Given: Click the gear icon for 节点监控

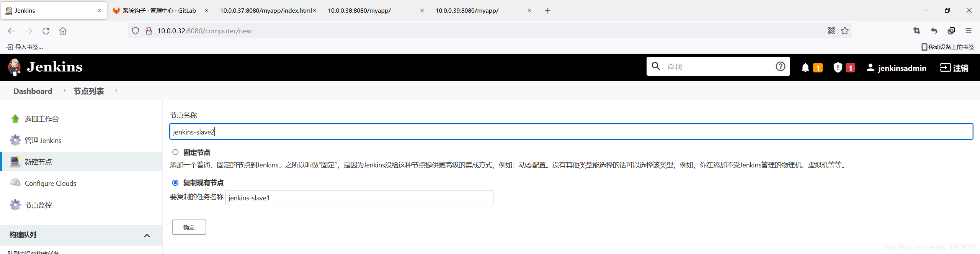Looking at the screenshot, I should click(15, 205).
